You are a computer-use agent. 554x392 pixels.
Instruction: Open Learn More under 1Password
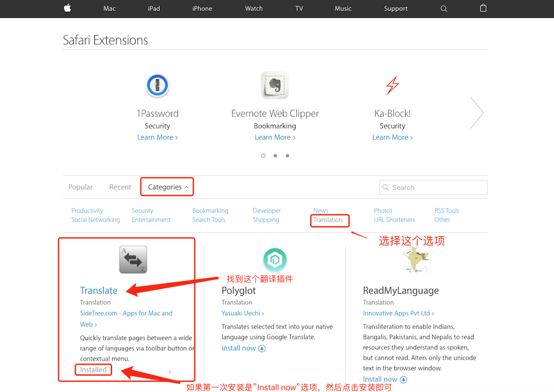[x=157, y=137]
